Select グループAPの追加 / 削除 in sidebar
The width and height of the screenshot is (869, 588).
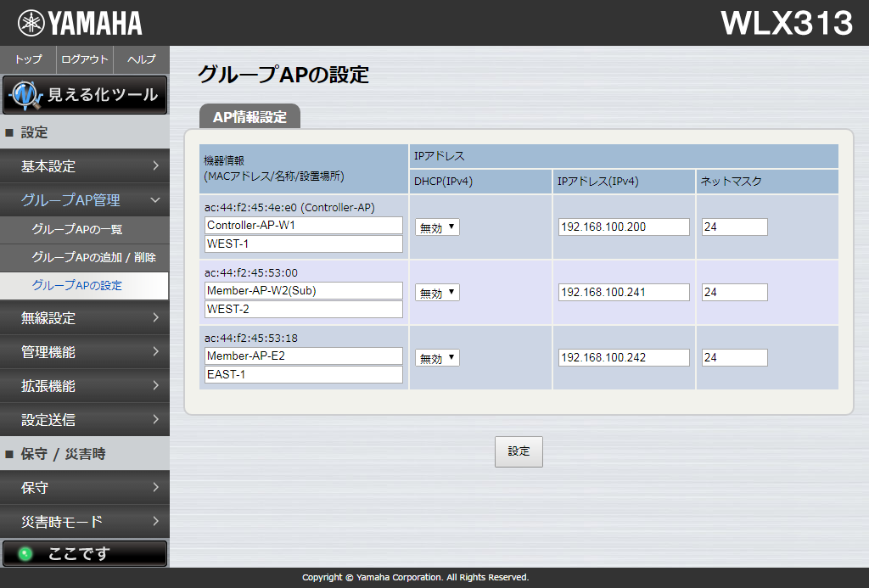coord(93,257)
